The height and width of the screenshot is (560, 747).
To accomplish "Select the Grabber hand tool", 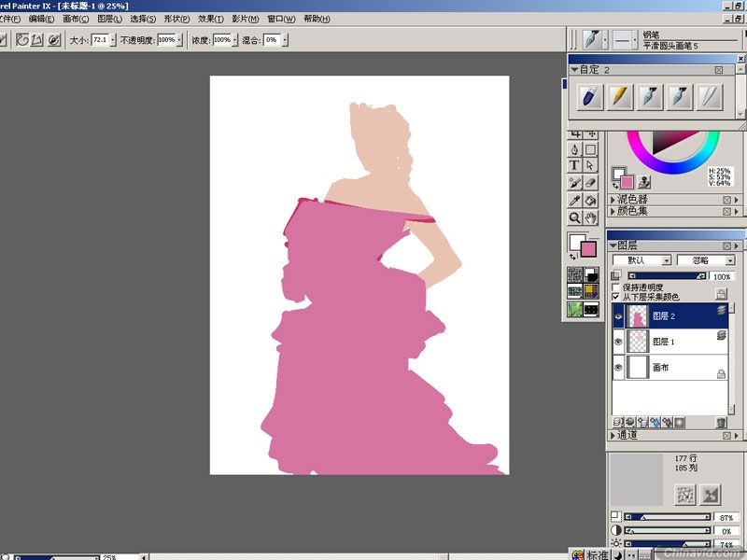I will (x=590, y=217).
